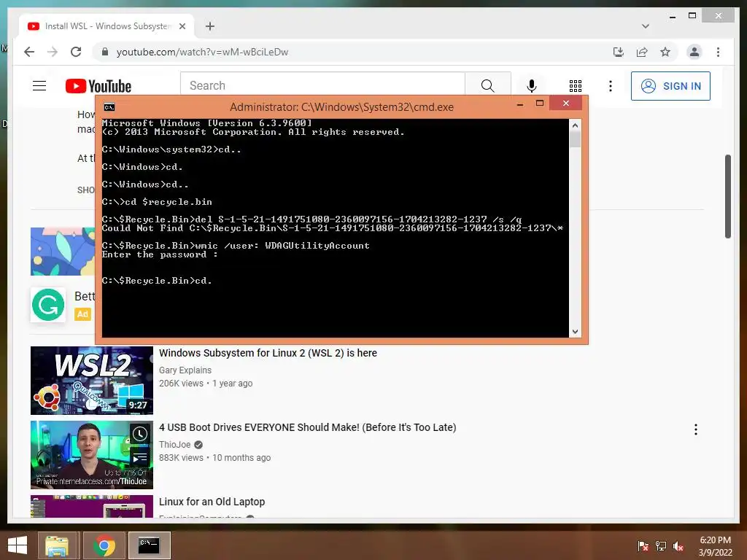Open File Explorer from taskbar

point(57,545)
